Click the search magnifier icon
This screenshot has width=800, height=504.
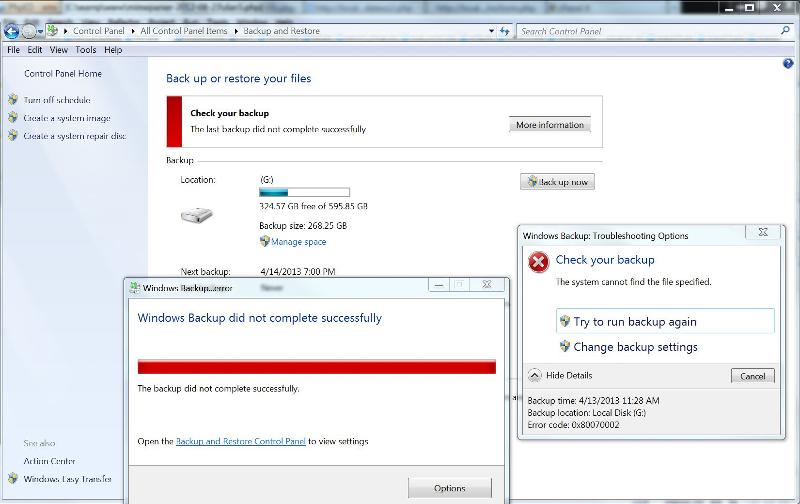[785, 31]
